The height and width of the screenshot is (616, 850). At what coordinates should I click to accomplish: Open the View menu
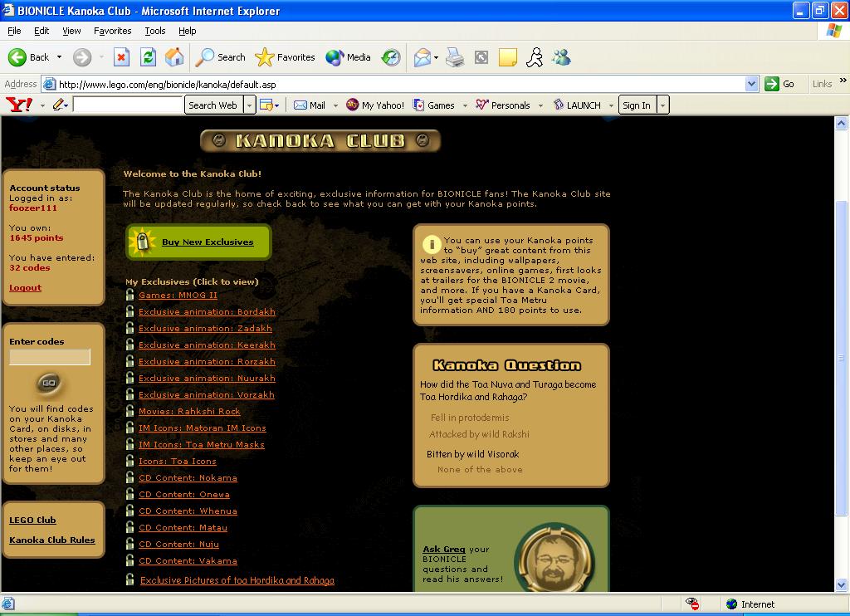pyautogui.click(x=71, y=31)
